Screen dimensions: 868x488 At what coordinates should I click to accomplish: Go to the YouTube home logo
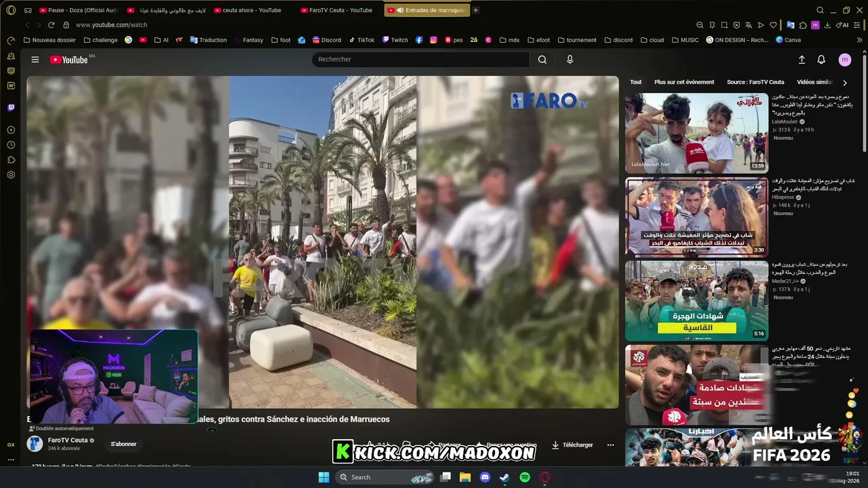point(68,60)
